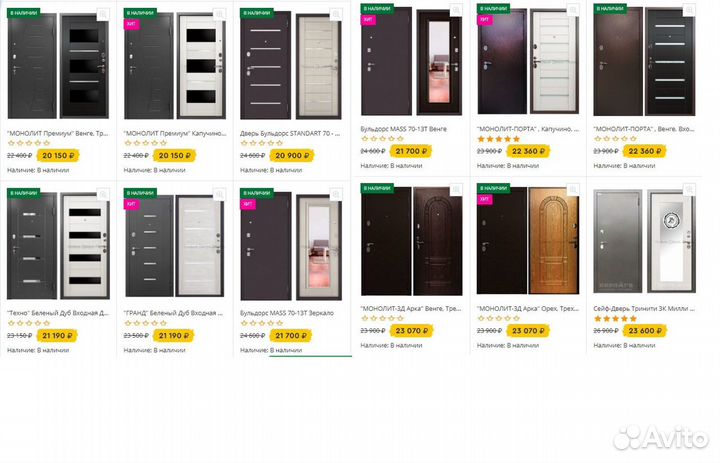Click the 23 600 ₽ price badge
The height and width of the screenshot is (463, 720).
coord(645,328)
